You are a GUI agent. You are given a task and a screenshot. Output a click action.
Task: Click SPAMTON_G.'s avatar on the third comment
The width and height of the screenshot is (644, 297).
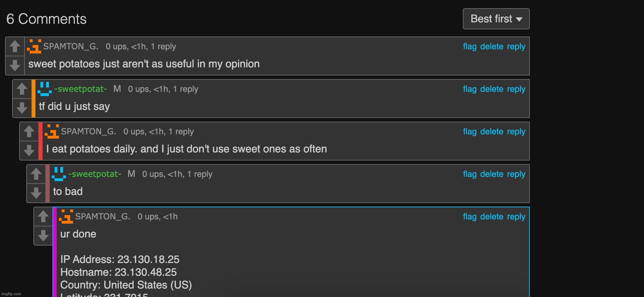coord(52,131)
